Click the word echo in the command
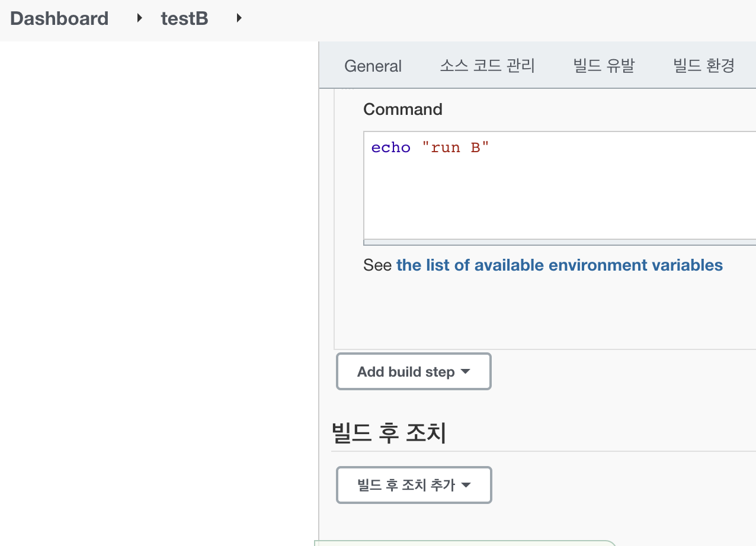756x546 pixels. [390, 147]
